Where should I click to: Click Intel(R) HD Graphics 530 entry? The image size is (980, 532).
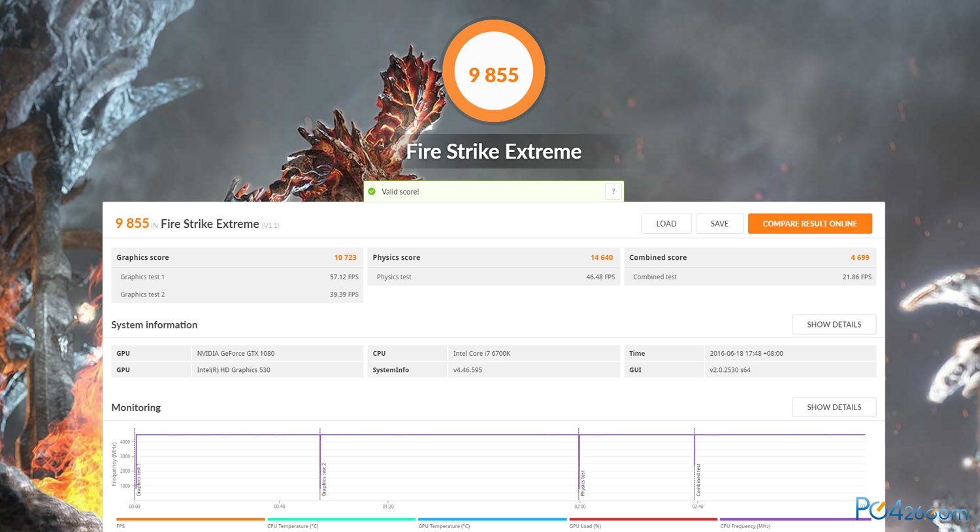pos(233,369)
